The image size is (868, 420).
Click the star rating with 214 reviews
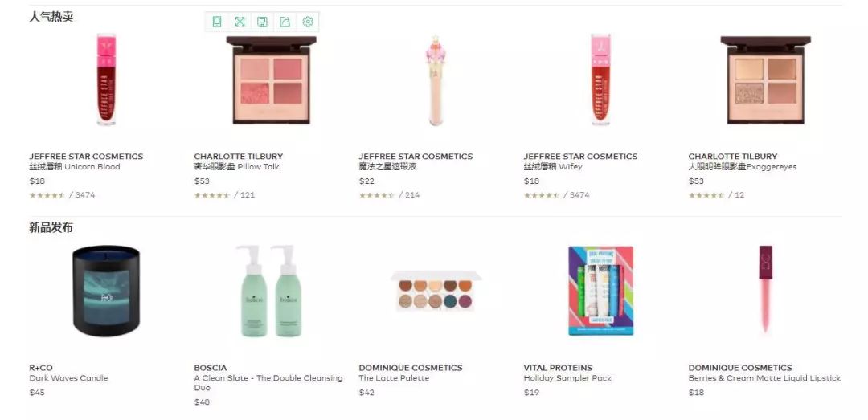[x=377, y=195]
